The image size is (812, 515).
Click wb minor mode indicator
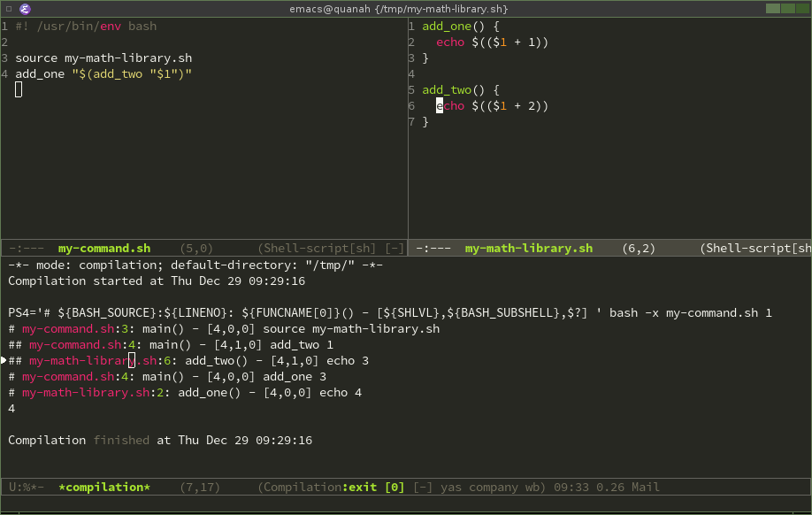tap(532, 488)
